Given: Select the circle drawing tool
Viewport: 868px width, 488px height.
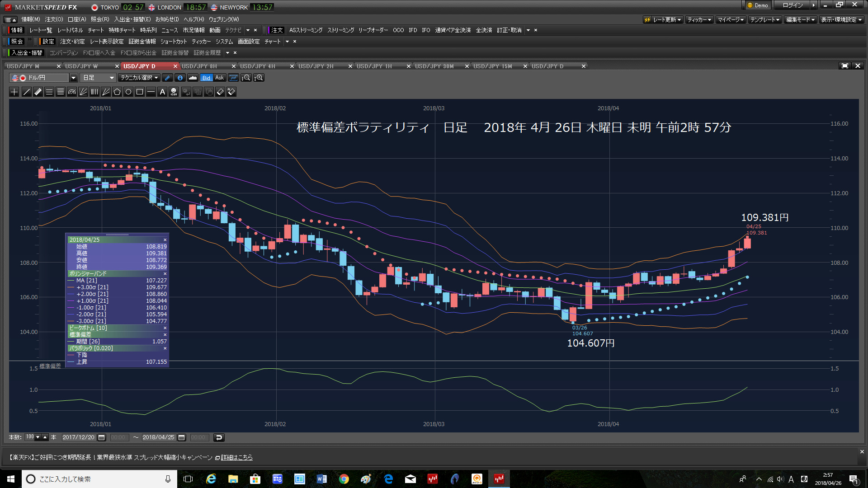Looking at the screenshot, I should (x=128, y=92).
